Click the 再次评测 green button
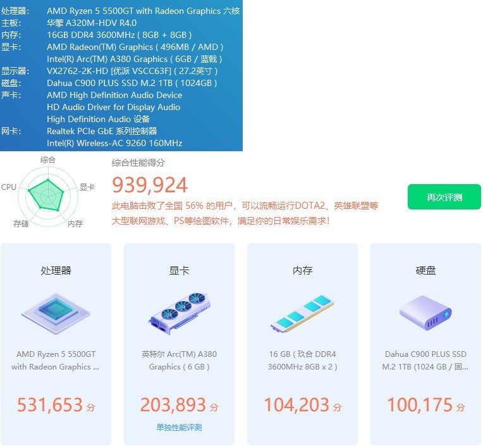The image size is (483, 448). point(444,197)
